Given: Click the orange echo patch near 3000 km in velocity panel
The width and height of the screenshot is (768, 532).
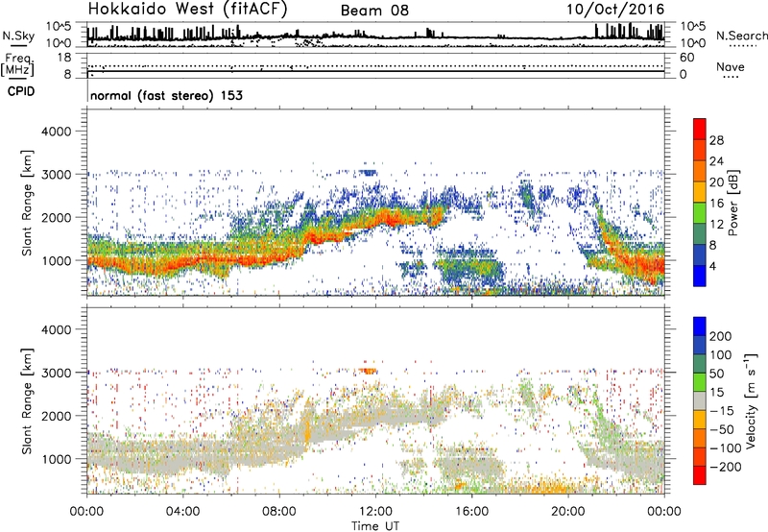Looking at the screenshot, I should pyautogui.click(x=368, y=371).
